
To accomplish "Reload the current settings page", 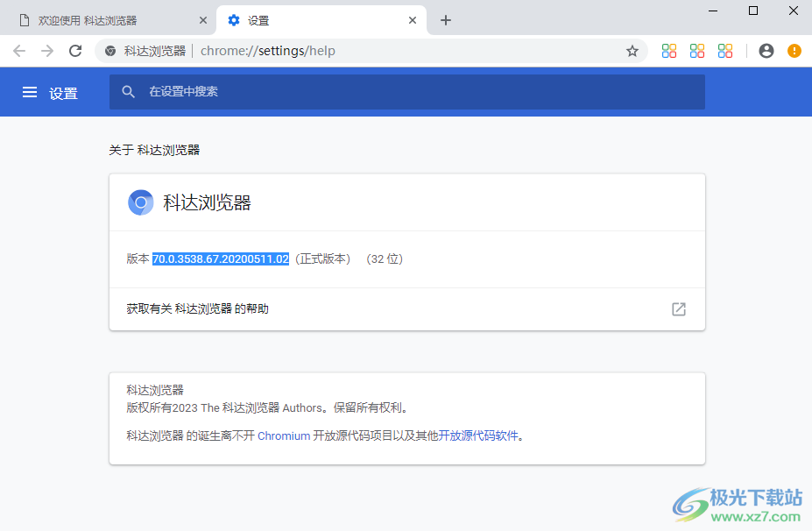I will [75, 51].
